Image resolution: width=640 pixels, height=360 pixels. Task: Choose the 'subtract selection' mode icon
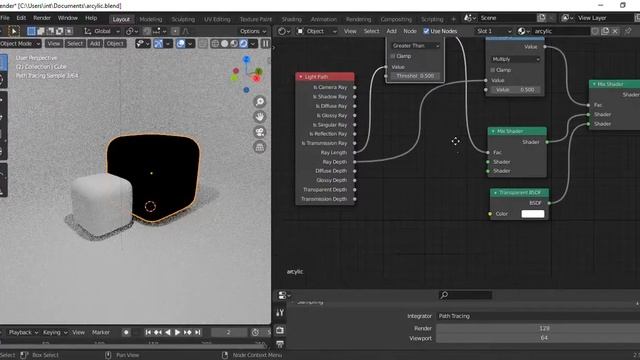[50, 31]
